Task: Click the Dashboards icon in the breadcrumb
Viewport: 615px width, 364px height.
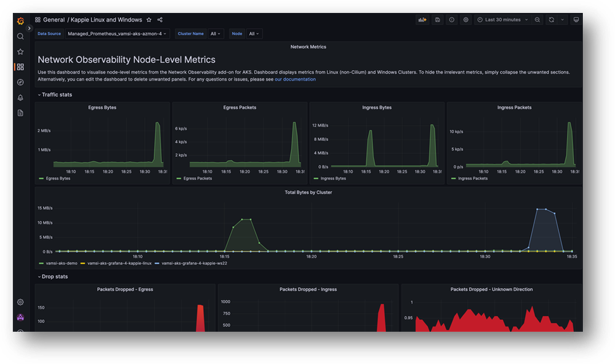Action: [x=38, y=20]
